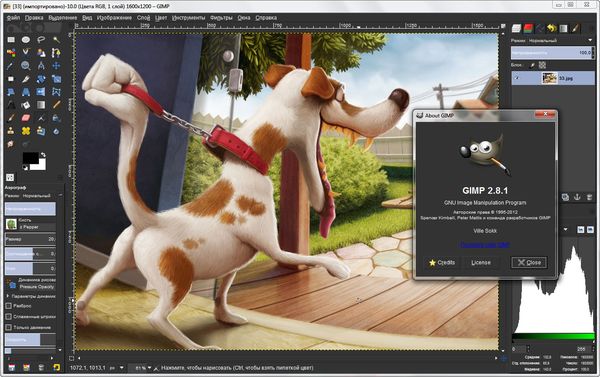Open the Файл menu
This screenshot has width=600, height=377.
point(13,18)
